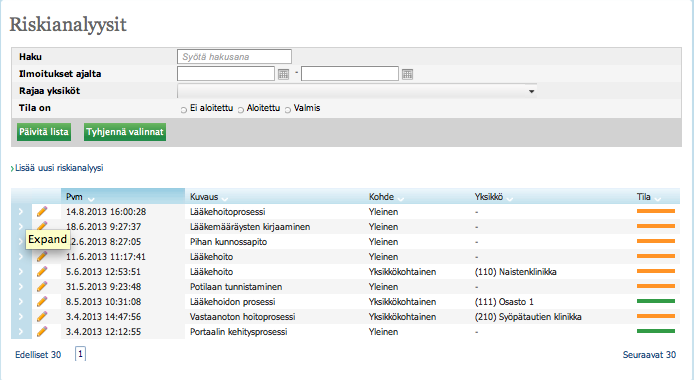Edit the 5.6.2013 Naistenklinikka Lääkehoito entry
The image size is (694, 380).
42,272
